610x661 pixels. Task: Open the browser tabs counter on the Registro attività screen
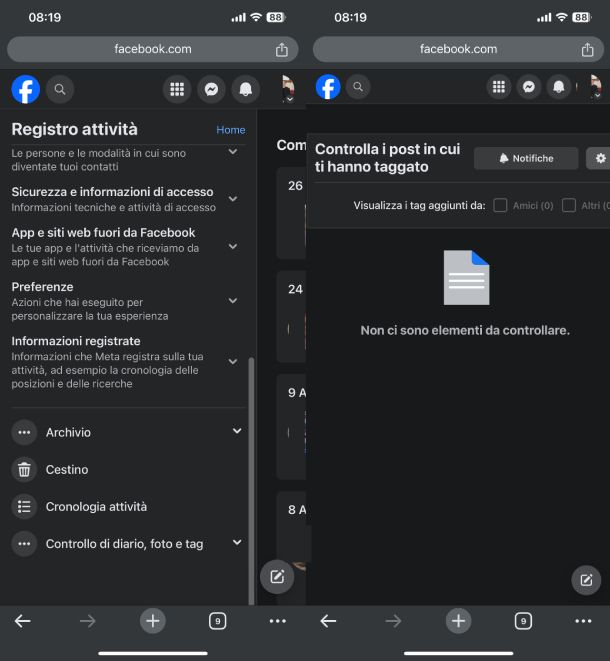[x=217, y=621]
